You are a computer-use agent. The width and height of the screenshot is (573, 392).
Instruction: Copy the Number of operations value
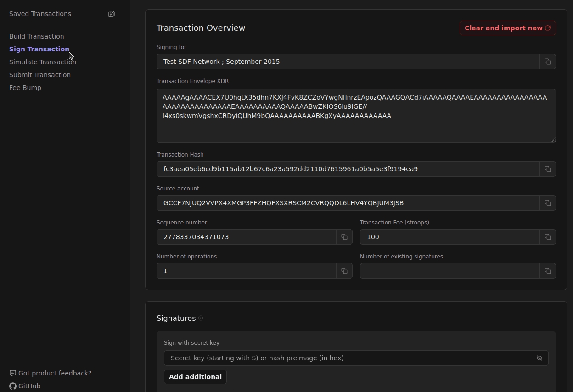click(x=344, y=271)
